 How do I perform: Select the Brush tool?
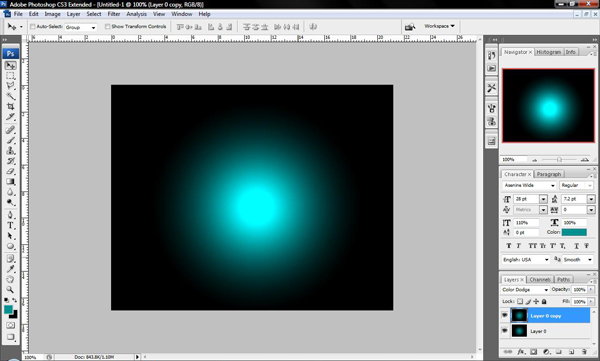pos(10,140)
